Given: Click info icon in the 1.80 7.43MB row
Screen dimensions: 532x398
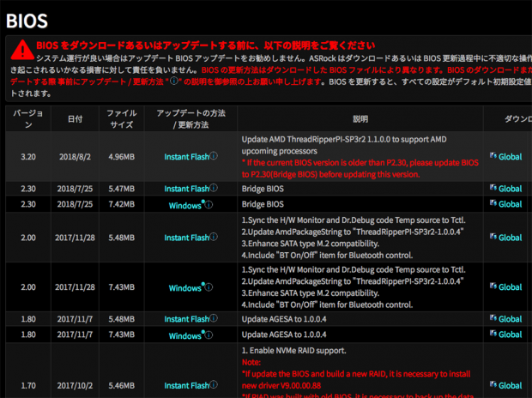Looking at the screenshot, I should 209,335.
